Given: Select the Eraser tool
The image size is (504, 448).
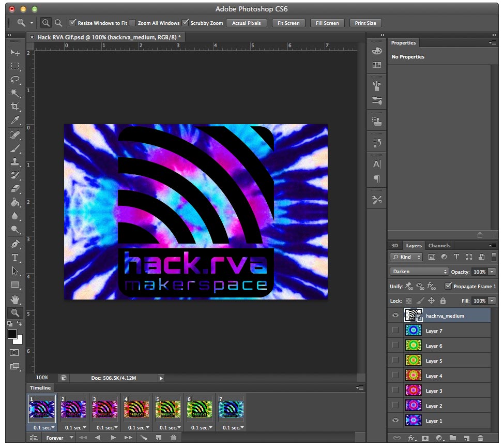Looking at the screenshot, I should pyautogui.click(x=15, y=189).
